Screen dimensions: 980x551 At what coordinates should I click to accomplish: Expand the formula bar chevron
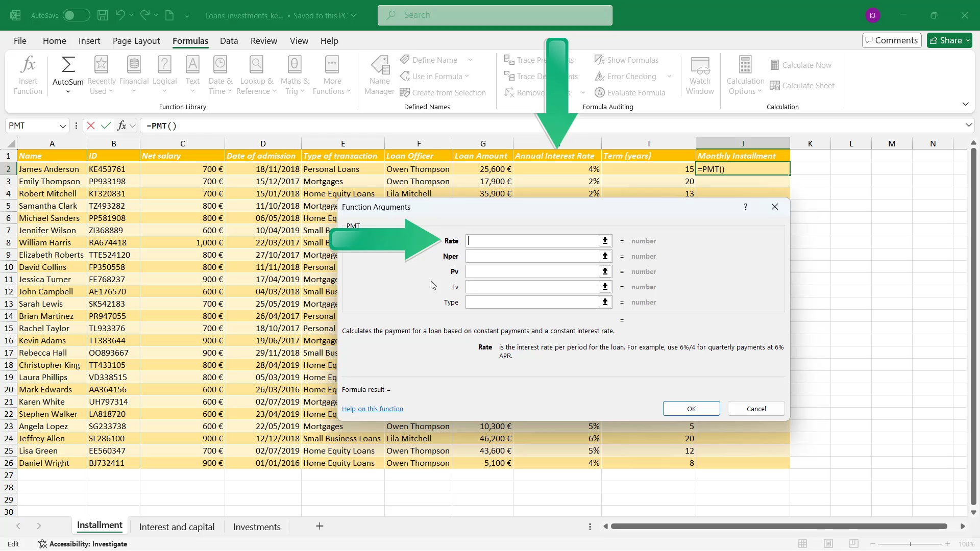(x=968, y=126)
